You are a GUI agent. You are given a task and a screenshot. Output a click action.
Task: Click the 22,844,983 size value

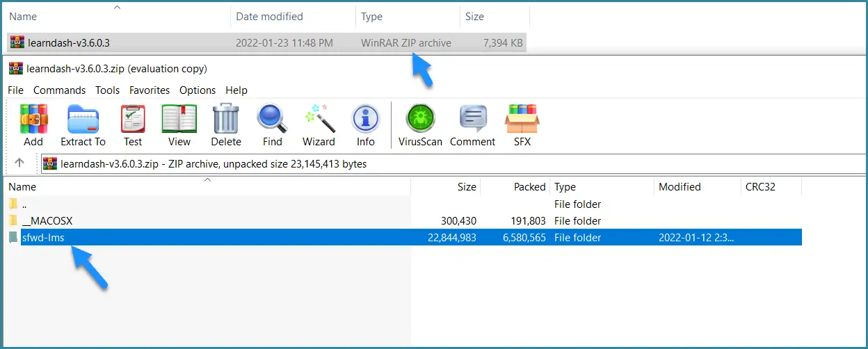coord(453,238)
